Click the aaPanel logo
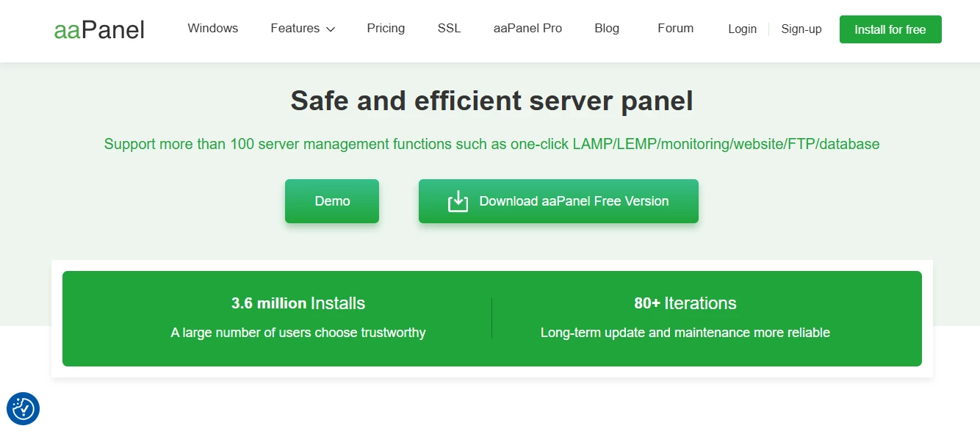The image size is (980, 434). [98, 29]
